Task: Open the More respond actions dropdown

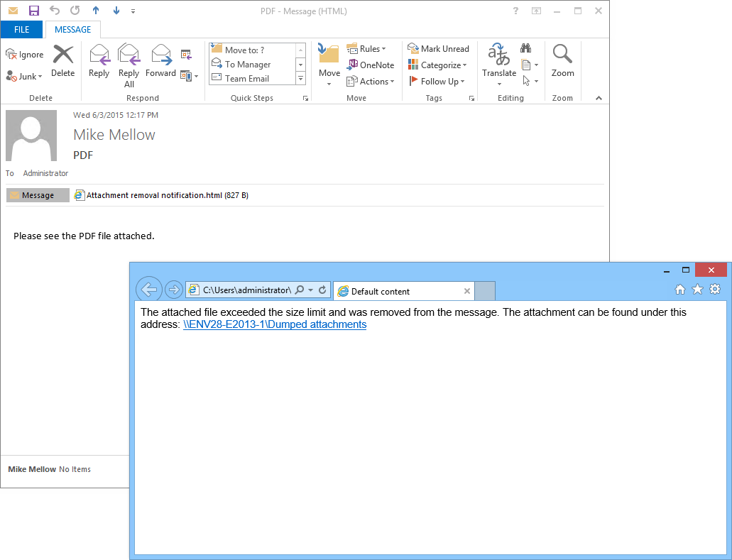Action: (189, 76)
